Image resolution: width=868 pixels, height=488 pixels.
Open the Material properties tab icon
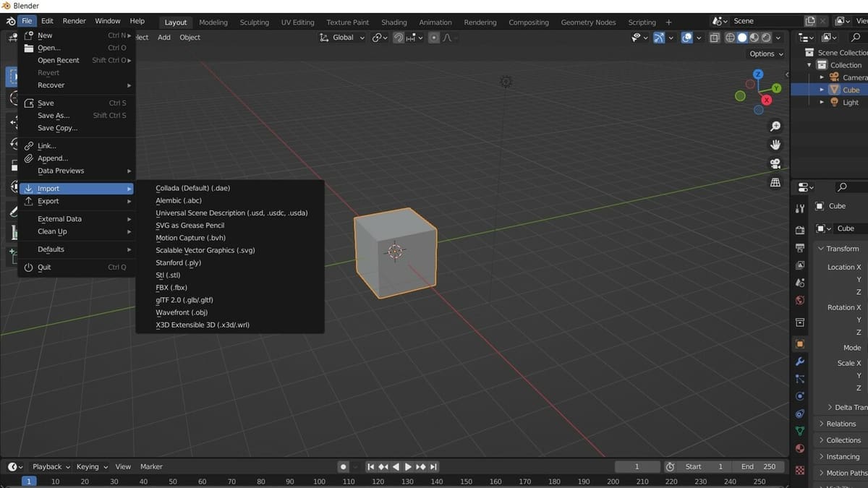coord(799,448)
